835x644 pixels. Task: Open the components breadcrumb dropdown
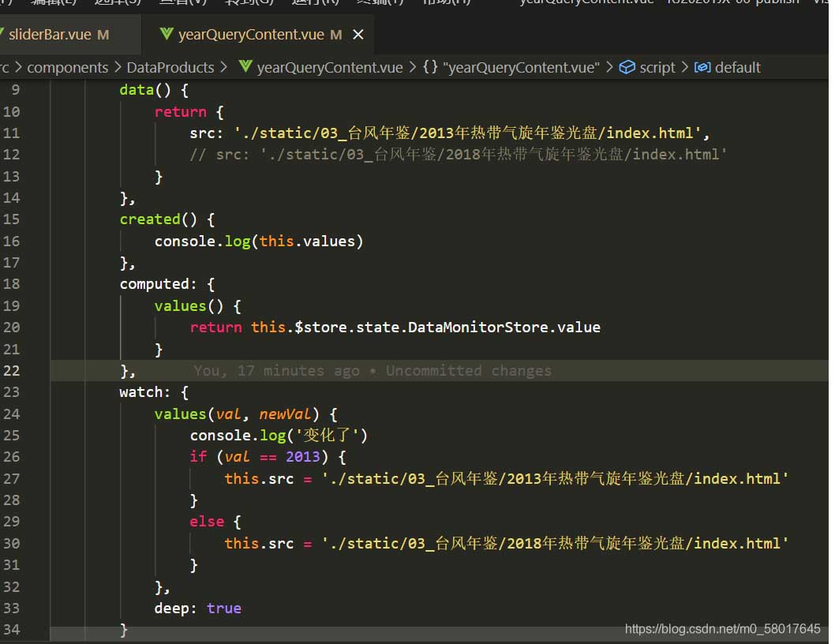[x=67, y=68]
